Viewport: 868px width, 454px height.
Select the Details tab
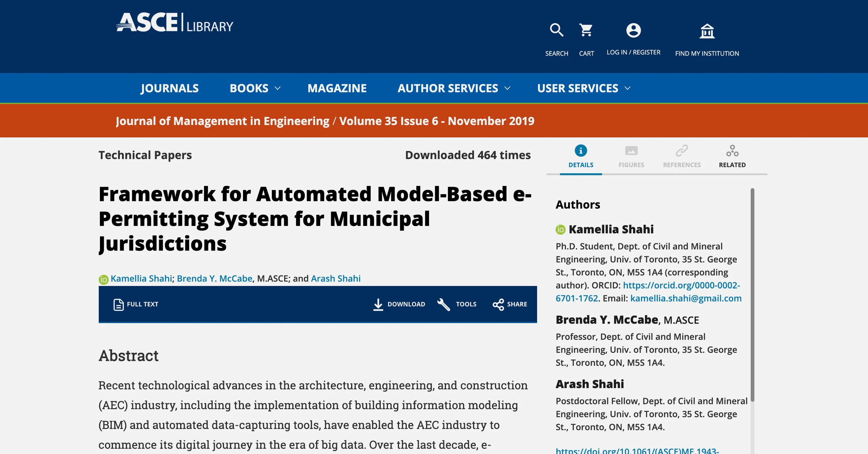(x=581, y=156)
